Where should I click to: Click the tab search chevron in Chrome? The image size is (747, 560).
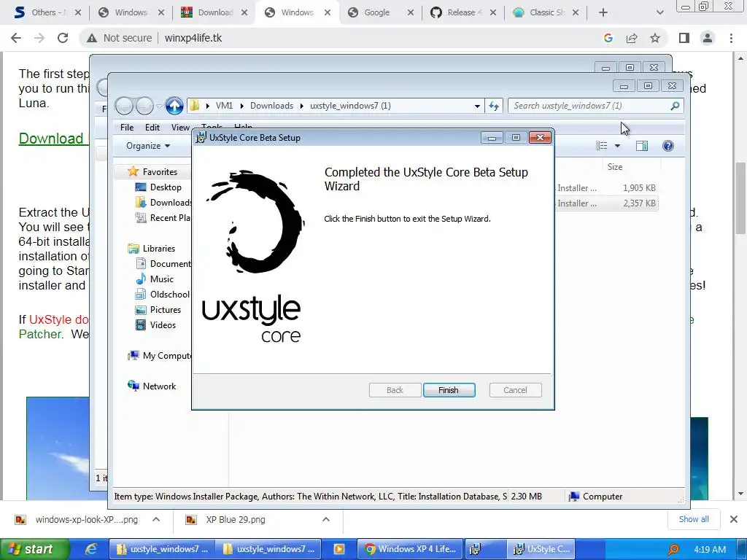pyautogui.click(x=659, y=12)
